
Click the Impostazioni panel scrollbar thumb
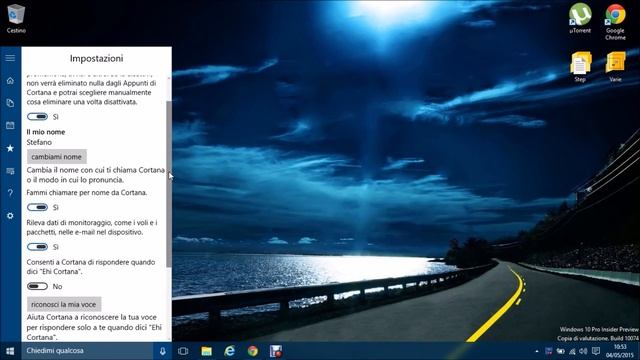169,184
